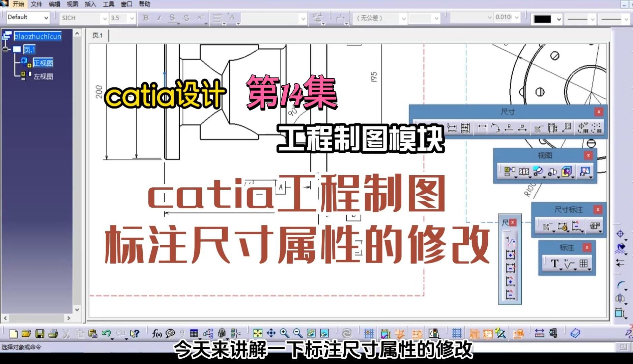Click the Open file folder icon

[x=26, y=334]
